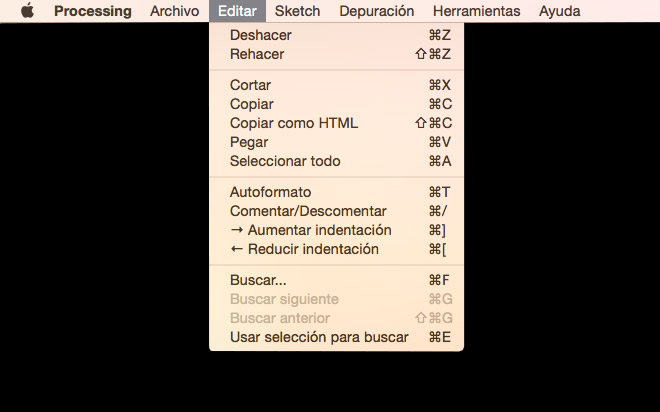This screenshot has width=660, height=412.
Task: Choose Rehacer from the menu
Action: (x=257, y=54)
